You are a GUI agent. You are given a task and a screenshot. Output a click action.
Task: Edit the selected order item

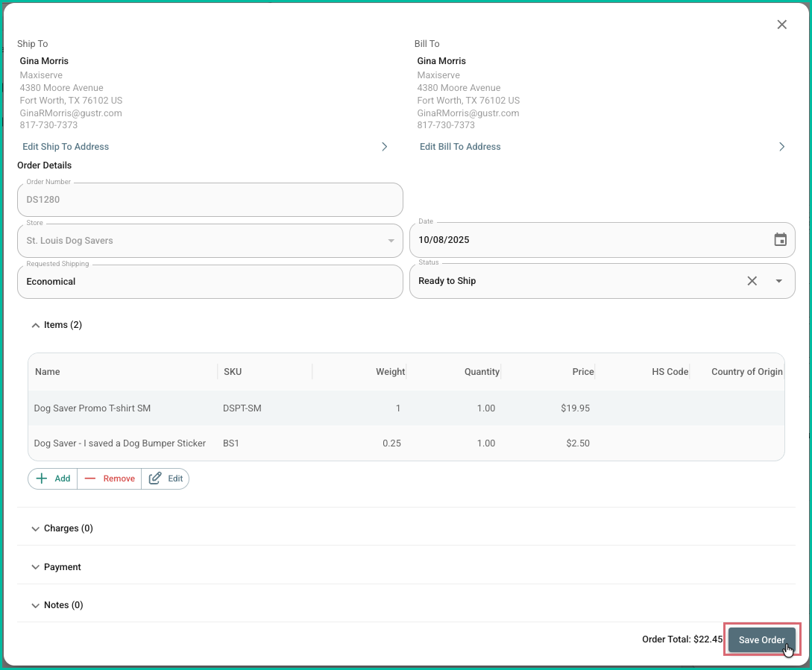pos(166,478)
